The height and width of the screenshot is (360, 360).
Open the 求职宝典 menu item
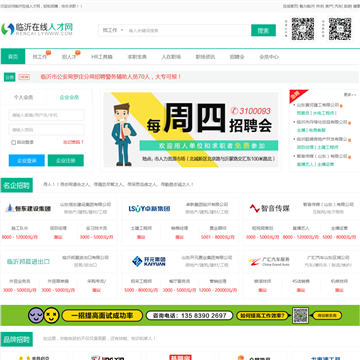tap(137, 57)
